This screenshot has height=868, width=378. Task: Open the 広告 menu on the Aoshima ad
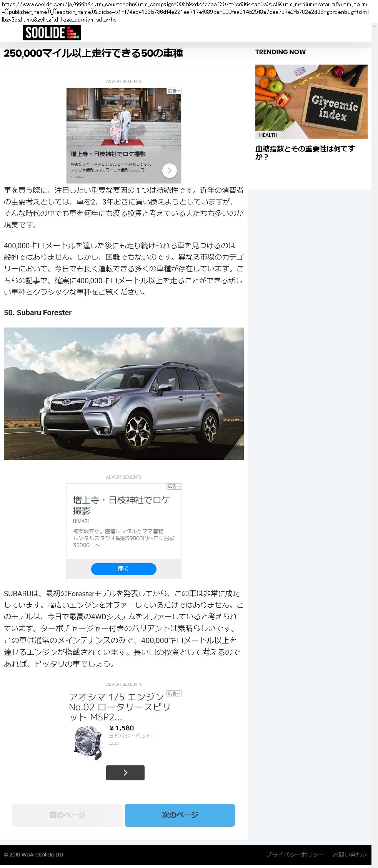pyautogui.click(x=174, y=694)
